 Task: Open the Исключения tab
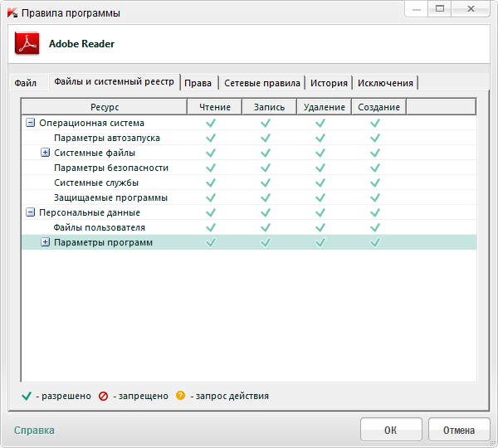coord(385,83)
